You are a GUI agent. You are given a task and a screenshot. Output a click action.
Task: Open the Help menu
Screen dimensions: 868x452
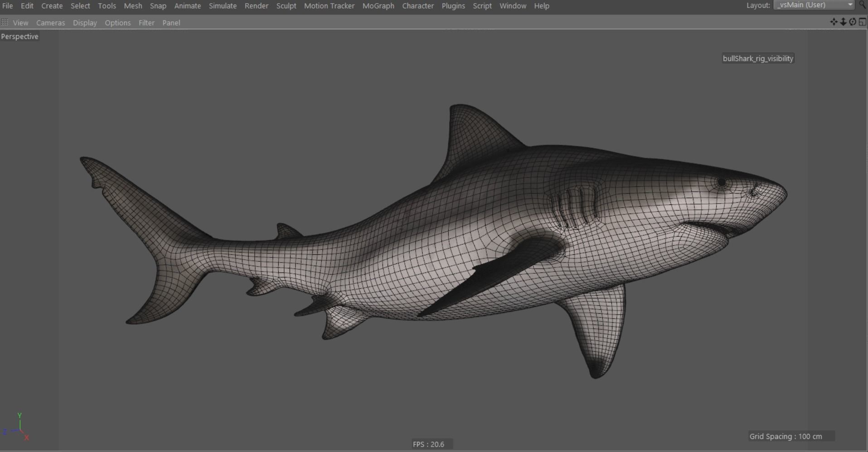[542, 6]
